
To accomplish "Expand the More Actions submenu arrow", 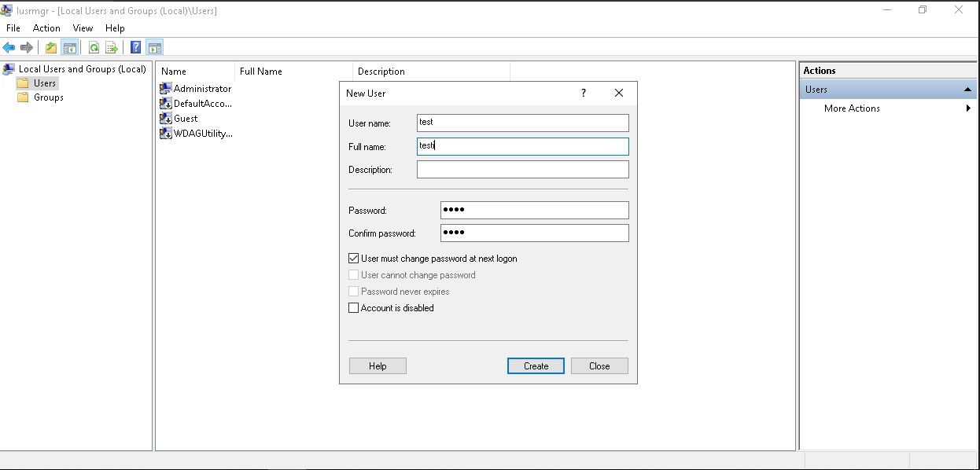I will [968, 108].
